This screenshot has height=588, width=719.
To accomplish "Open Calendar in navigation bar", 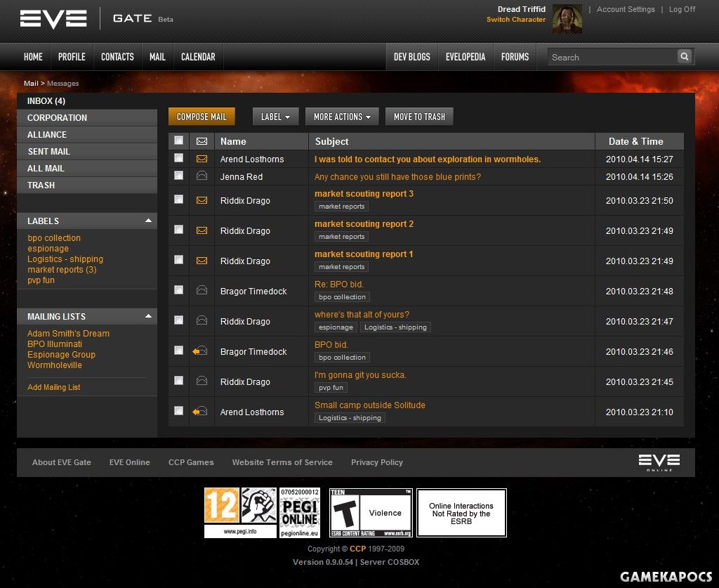I will (x=198, y=57).
